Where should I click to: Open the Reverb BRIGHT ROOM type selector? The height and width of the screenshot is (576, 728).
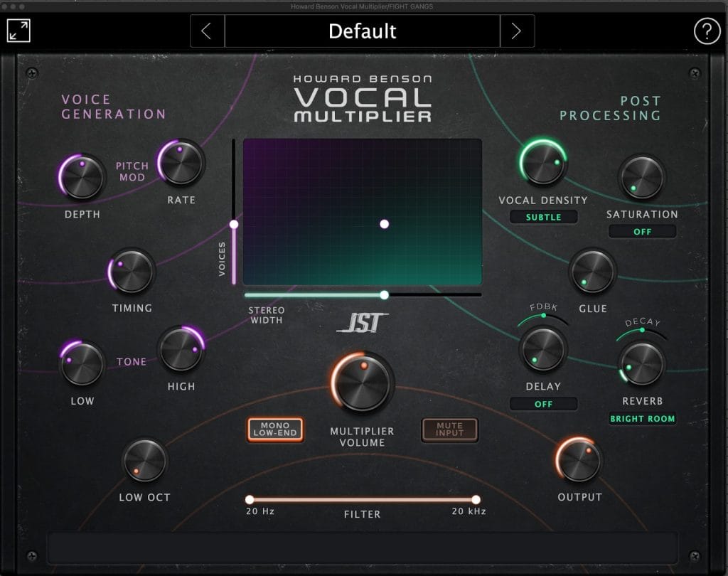[x=642, y=419]
